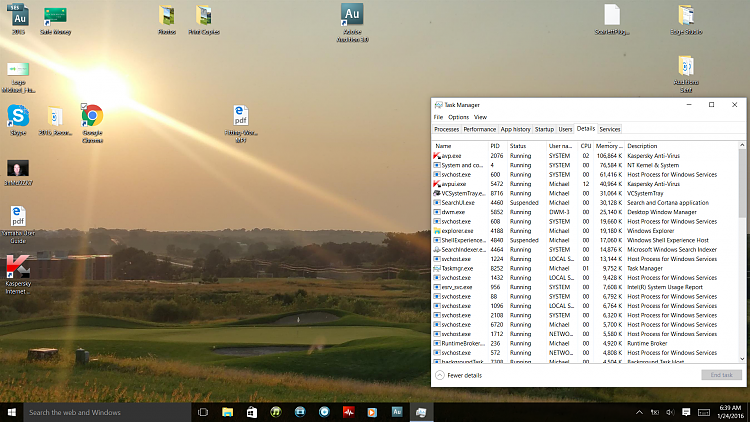The width and height of the screenshot is (750, 422).
Task: Select the Adobe Audition 3.0 desktop shortcut
Action: [352, 22]
